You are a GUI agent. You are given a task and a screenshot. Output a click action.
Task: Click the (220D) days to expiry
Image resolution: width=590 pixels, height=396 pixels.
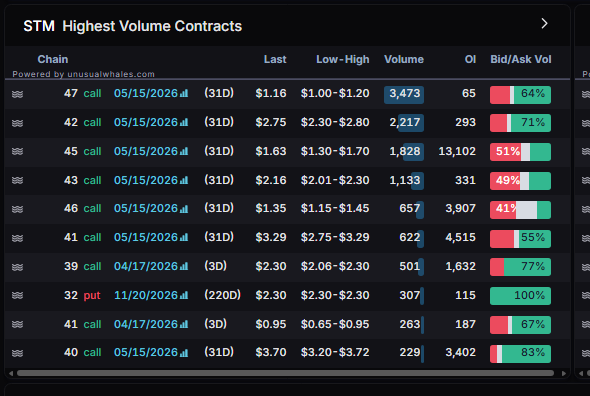pyautogui.click(x=222, y=295)
